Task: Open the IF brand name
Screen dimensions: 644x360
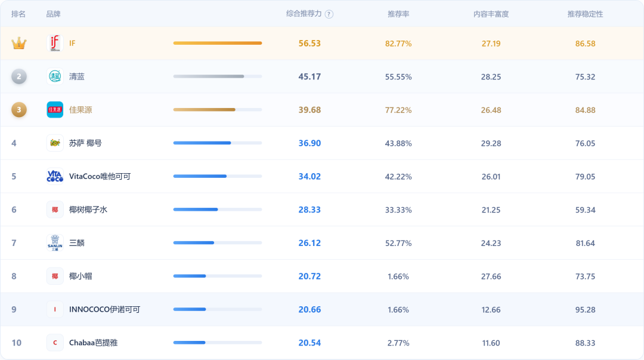Action: 72,43
